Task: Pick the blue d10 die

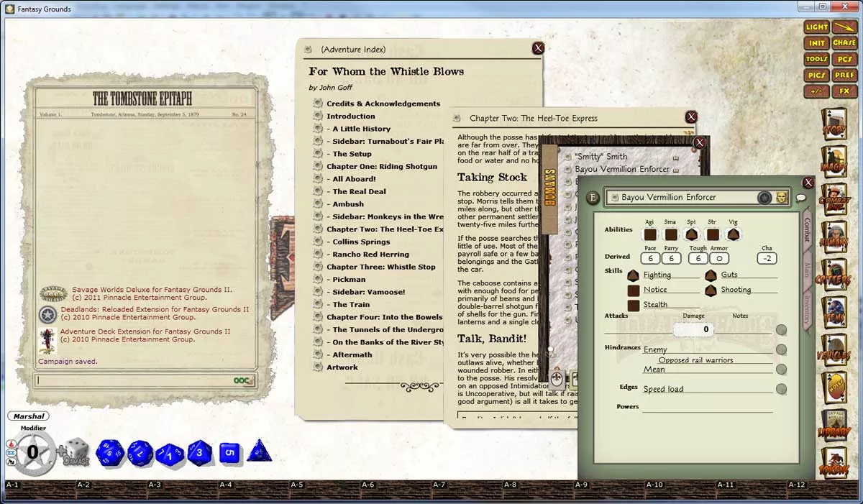Action: point(170,454)
